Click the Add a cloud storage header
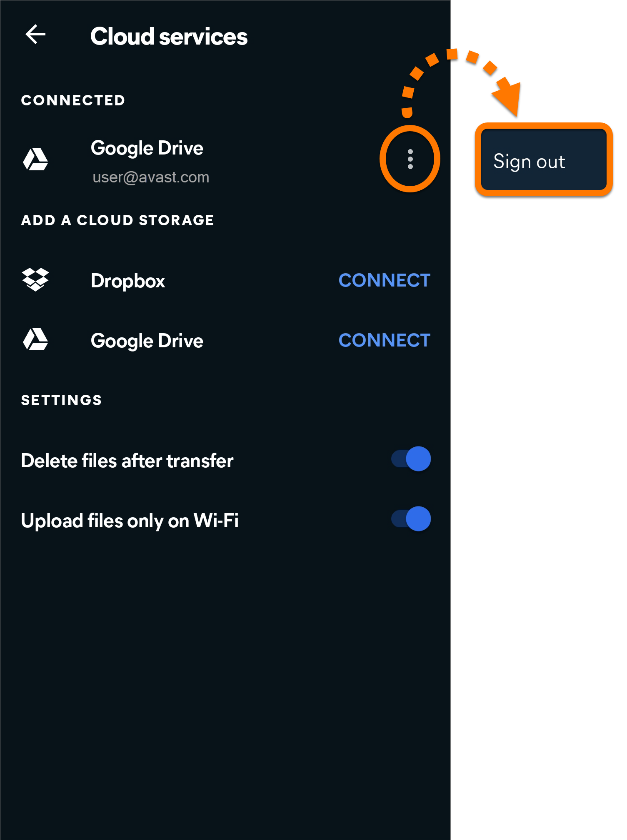The image size is (627, 840). pyautogui.click(x=117, y=220)
